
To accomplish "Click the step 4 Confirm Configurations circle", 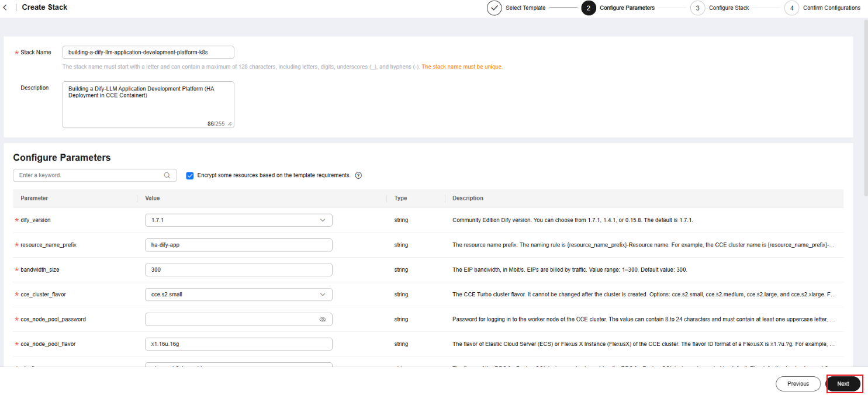I will (791, 8).
